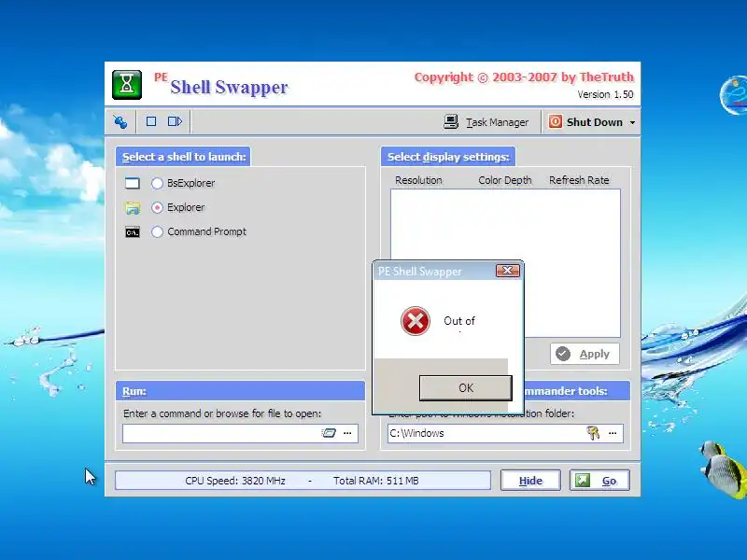Click the keys icon beside Windows path
Viewport: 747px width, 560px height.
593,433
